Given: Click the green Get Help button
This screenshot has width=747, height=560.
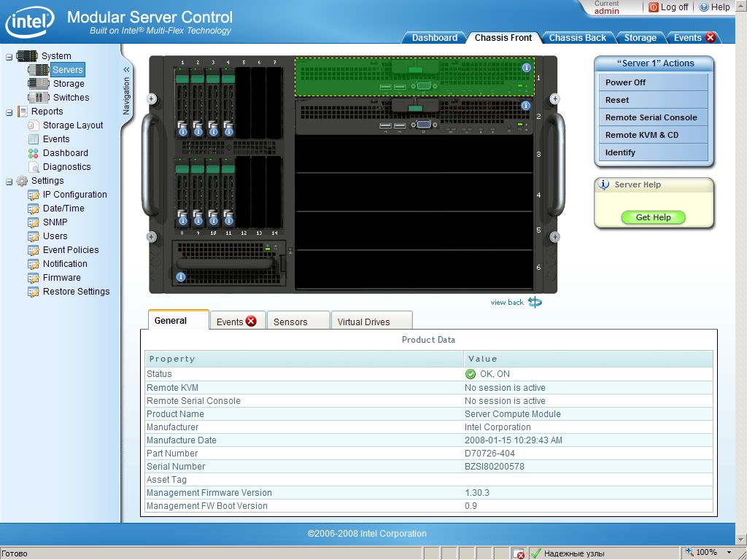Looking at the screenshot, I should [x=653, y=217].
